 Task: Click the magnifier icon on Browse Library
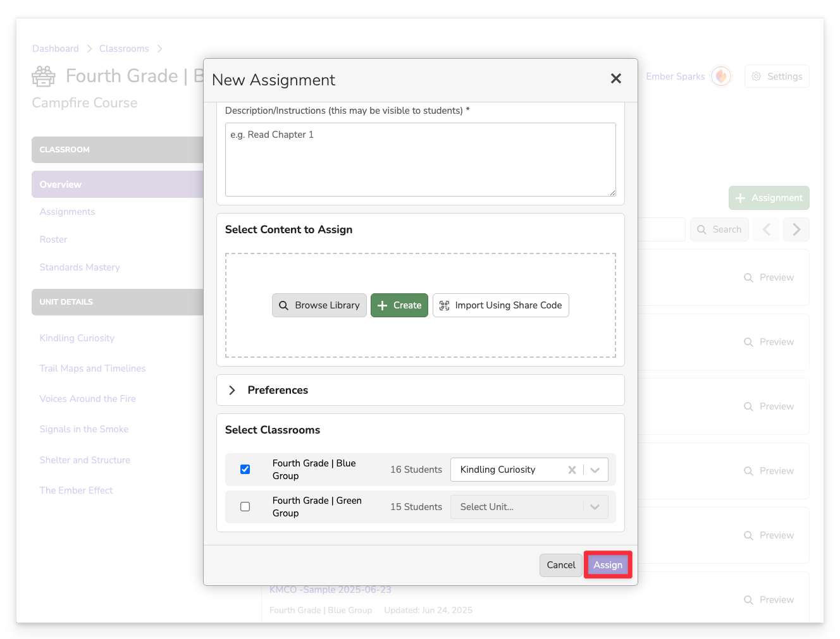[x=284, y=305]
